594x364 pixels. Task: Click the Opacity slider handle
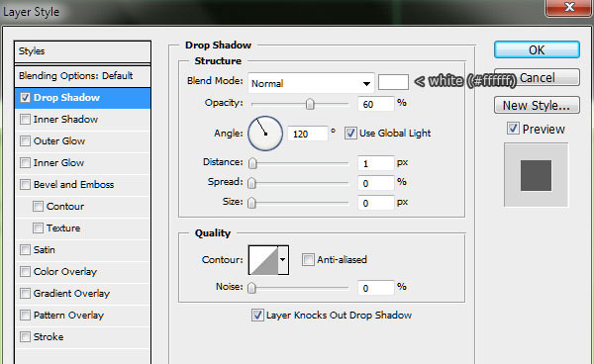tap(310, 104)
